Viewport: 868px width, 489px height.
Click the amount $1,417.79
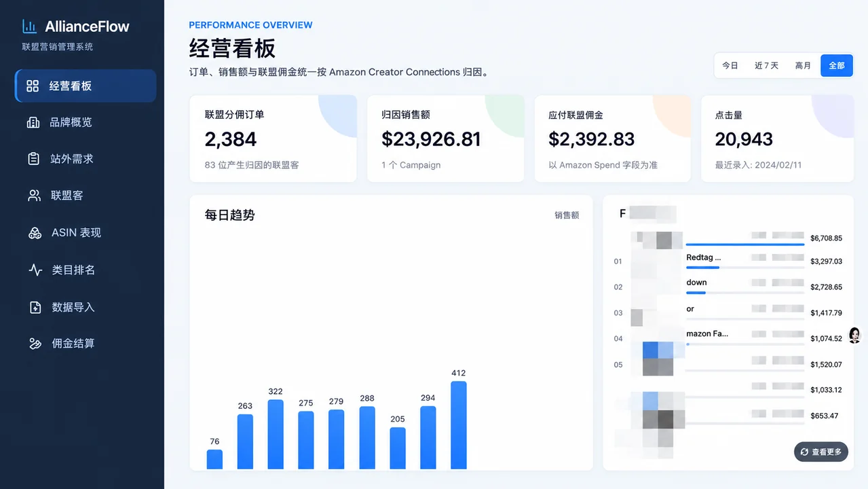[826, 313]
